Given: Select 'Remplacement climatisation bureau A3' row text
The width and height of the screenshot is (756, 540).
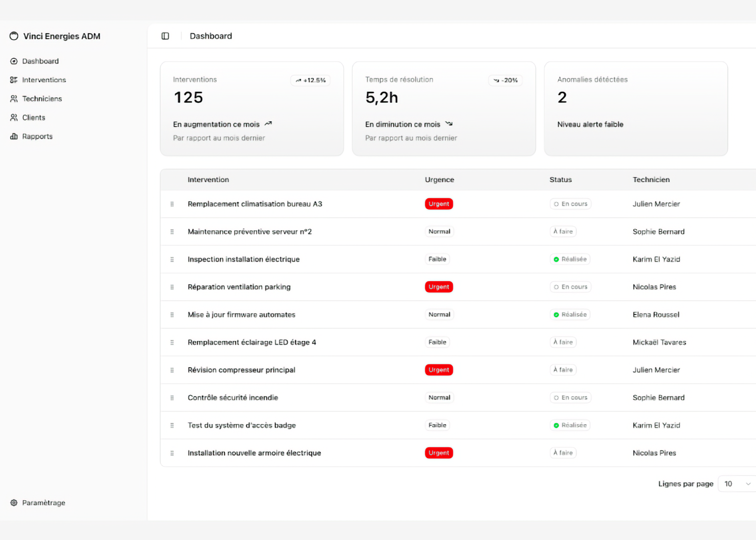Looking at the screenshot, I should click(x=255, y=204).
